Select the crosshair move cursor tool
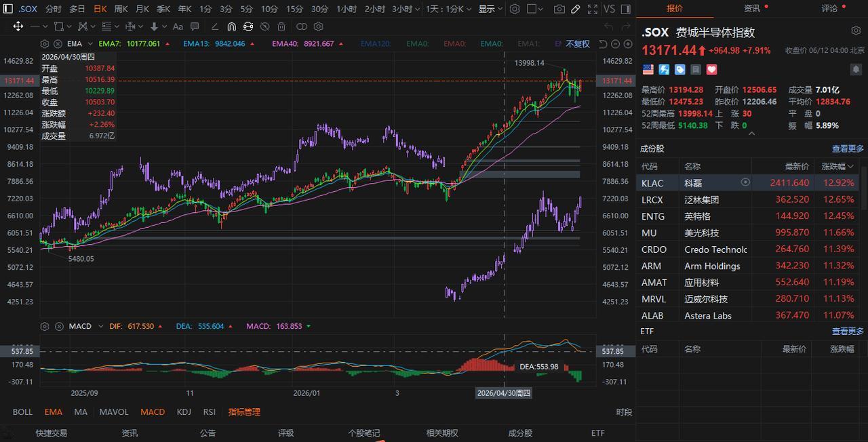Viewport: 868px width, 442px height. (x=18, y=26)
